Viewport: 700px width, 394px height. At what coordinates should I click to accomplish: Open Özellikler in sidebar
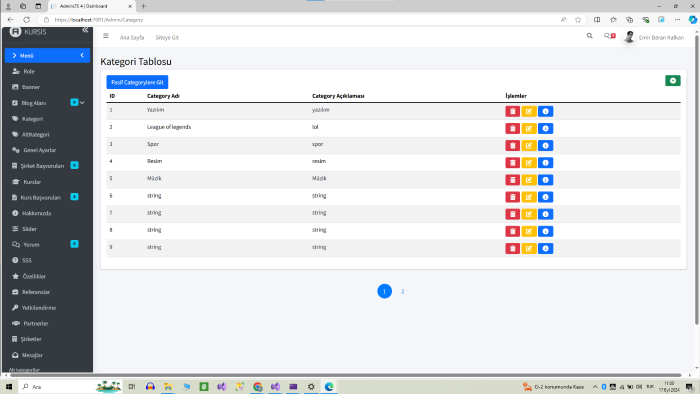(x=47, y=276)
